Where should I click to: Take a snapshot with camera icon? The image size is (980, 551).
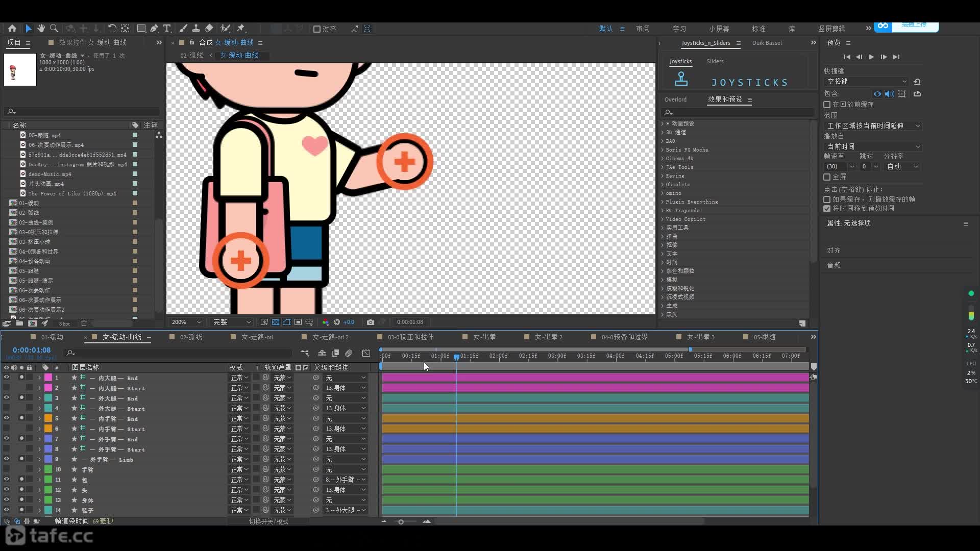371,322
